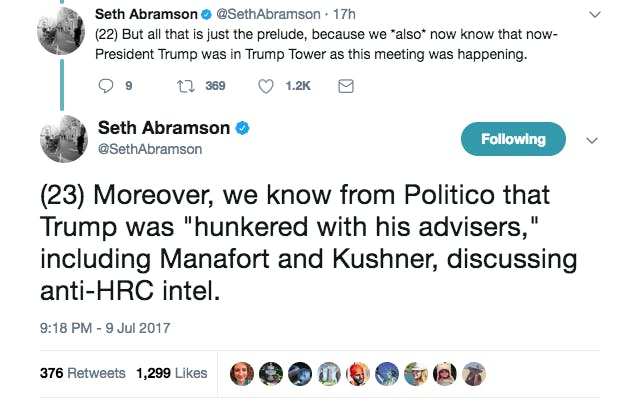Toggle the Following button to unfollow
This screenshot has width=640, height=399.
[513, 139]
